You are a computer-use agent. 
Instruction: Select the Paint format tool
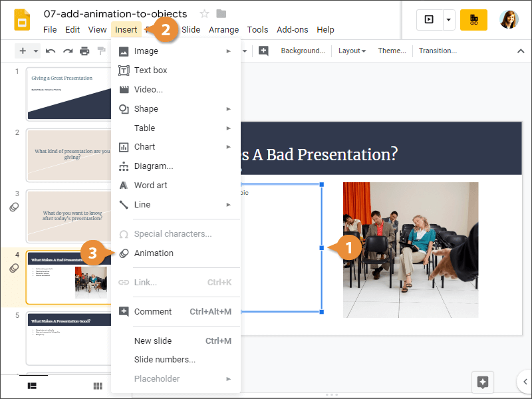point(101,51)
